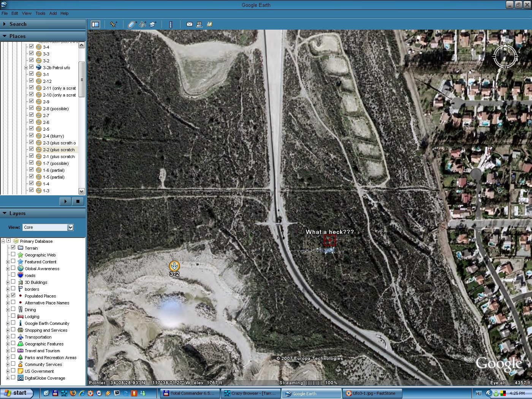Viewport: 532px width, 399px height.
Task: Enable the Lodging layer checkbox
Action: click(13, 316)
